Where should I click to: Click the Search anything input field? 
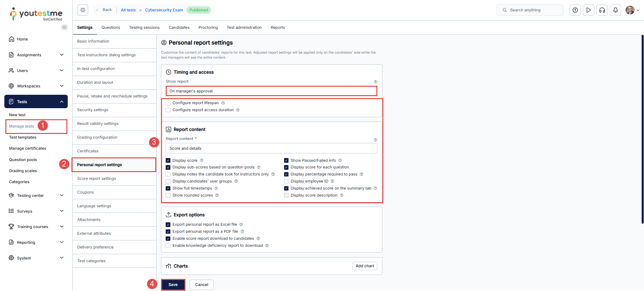(x=530, y=10)
